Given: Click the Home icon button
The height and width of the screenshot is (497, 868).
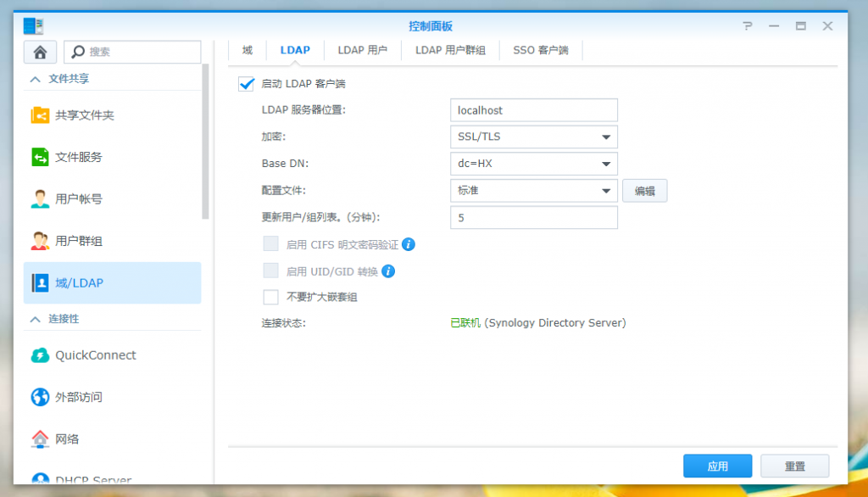Looking at the screenshot, I should 40,52.
